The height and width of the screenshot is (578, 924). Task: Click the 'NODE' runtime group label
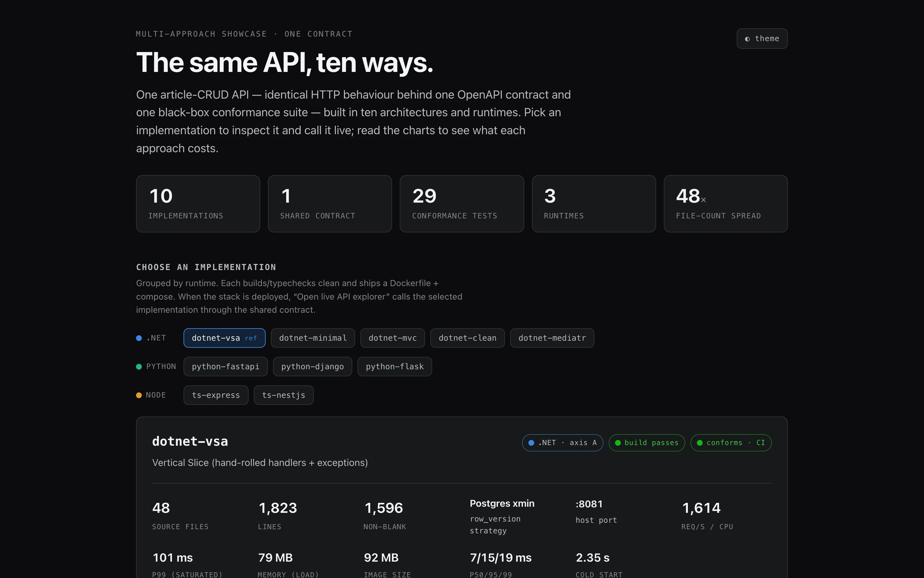156,395
